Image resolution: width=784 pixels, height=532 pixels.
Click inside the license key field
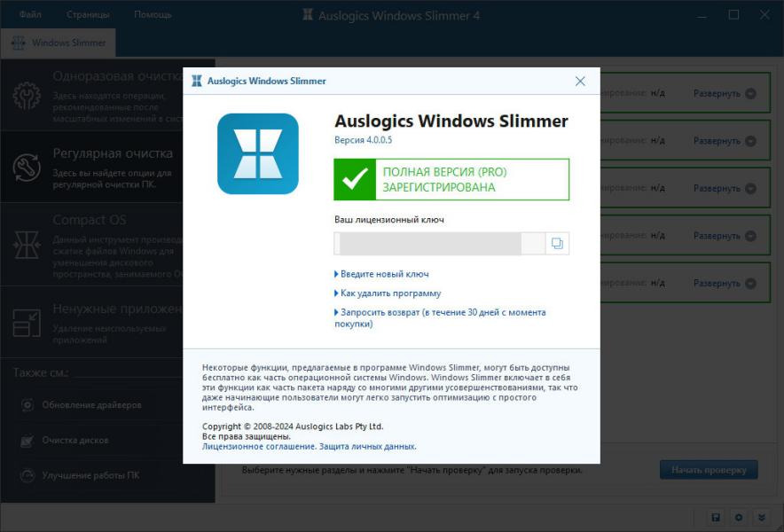(440, 244)
